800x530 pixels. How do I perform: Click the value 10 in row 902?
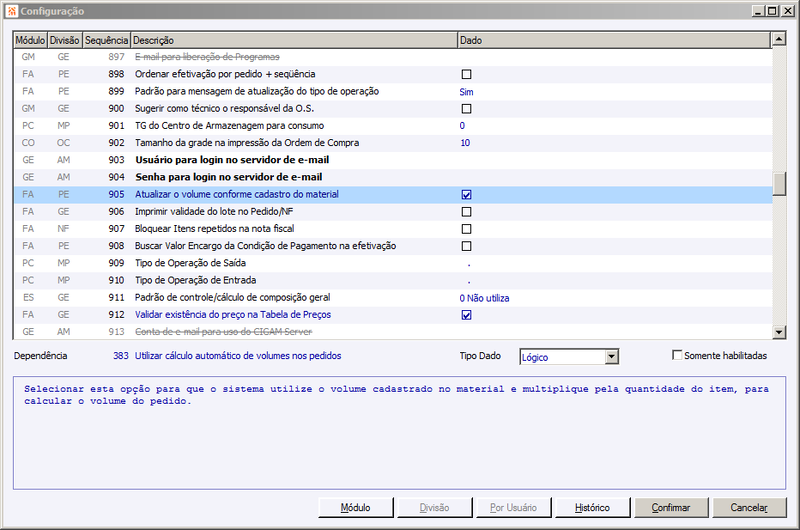465,143
